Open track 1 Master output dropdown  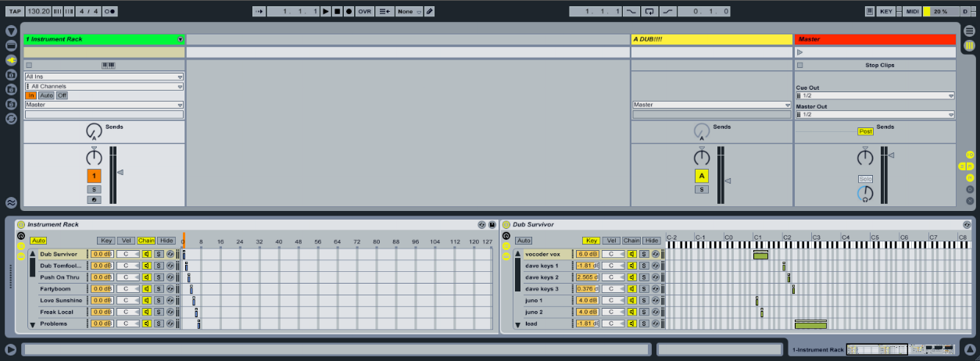[104, 105]
